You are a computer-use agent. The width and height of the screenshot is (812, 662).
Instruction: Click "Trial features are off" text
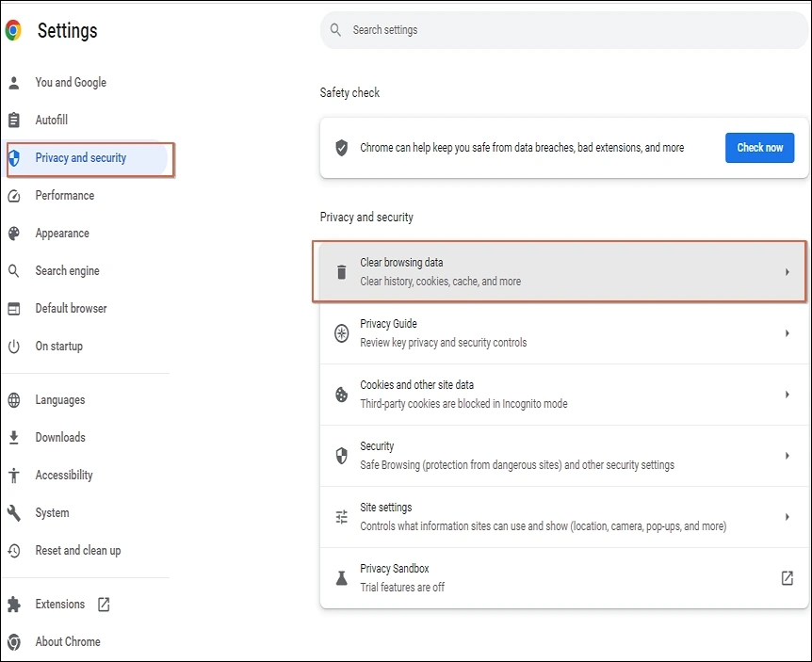point(402,588)
